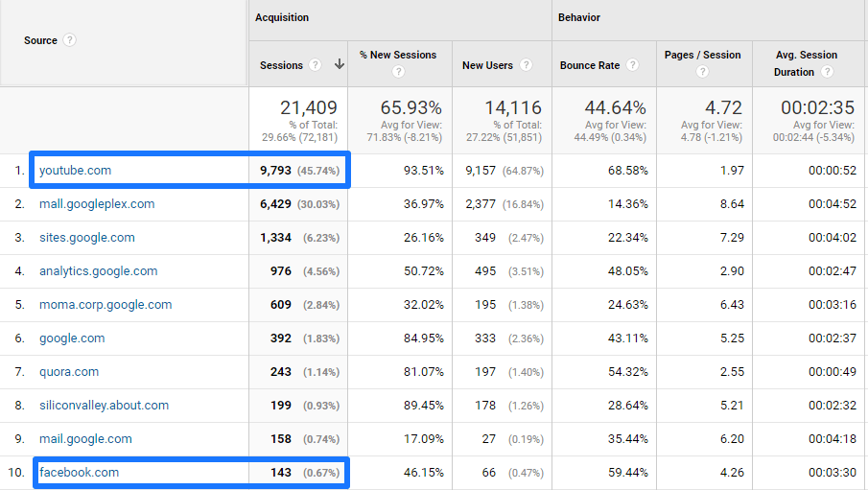Select youtube.com sessions value 9,793
The width and height of the screenshot is (868, 490).
[x=275, y=171]
